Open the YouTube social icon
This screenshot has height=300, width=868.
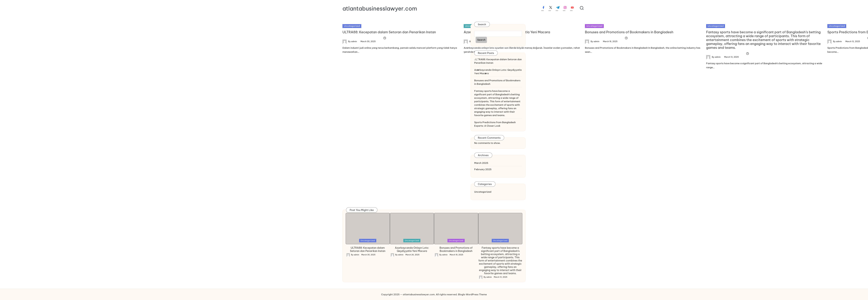click(572, 7)
